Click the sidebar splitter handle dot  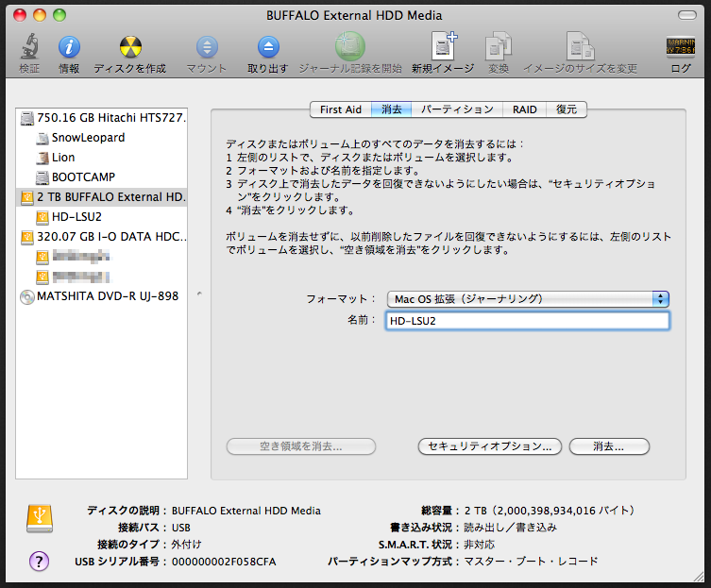point(199,294)
